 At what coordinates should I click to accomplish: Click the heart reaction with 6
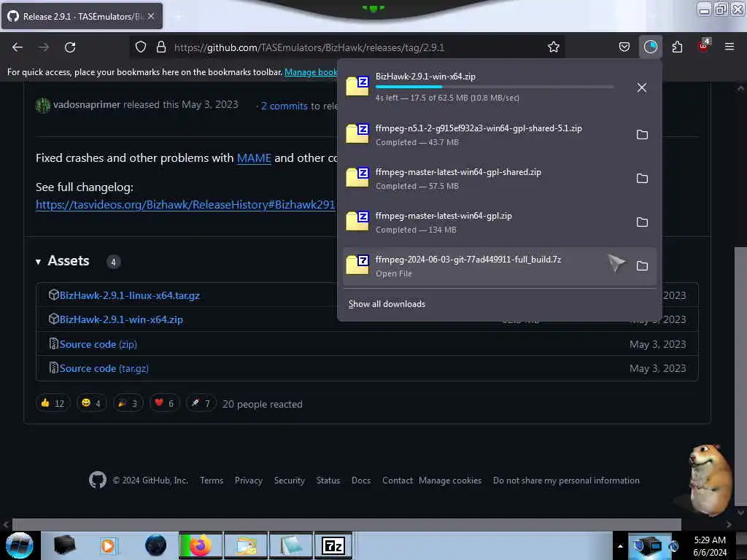pyautogui.click(x=164, y=403)
